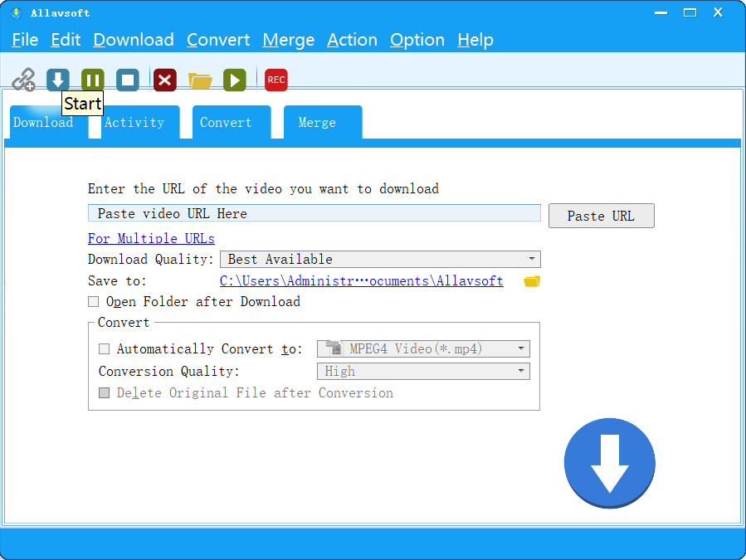Click the yellow folder icon beside Save to
746x560 pixels.
[x=530, y=280]
